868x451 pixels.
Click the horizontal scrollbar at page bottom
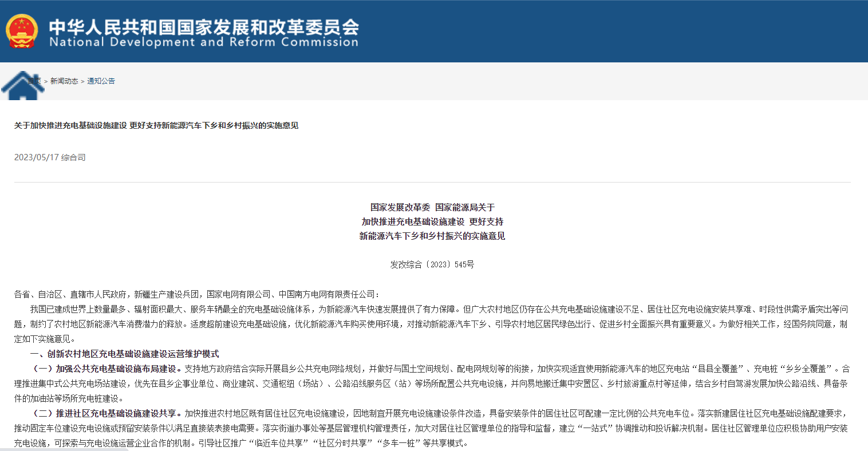[x=64, y=449]
